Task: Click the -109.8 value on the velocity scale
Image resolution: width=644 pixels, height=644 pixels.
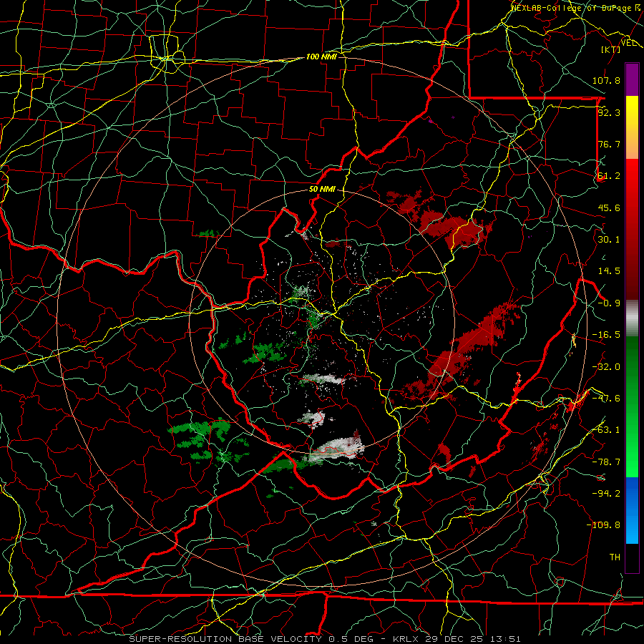Action: click(603, 525)
